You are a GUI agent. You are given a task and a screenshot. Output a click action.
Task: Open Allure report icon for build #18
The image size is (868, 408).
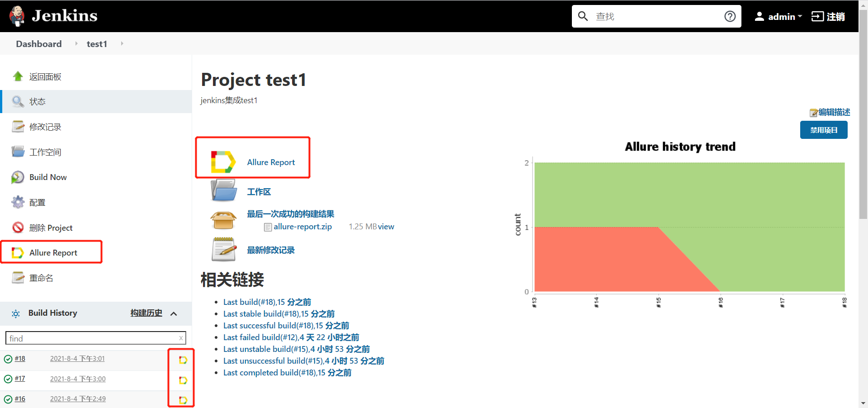coord(183,360)
